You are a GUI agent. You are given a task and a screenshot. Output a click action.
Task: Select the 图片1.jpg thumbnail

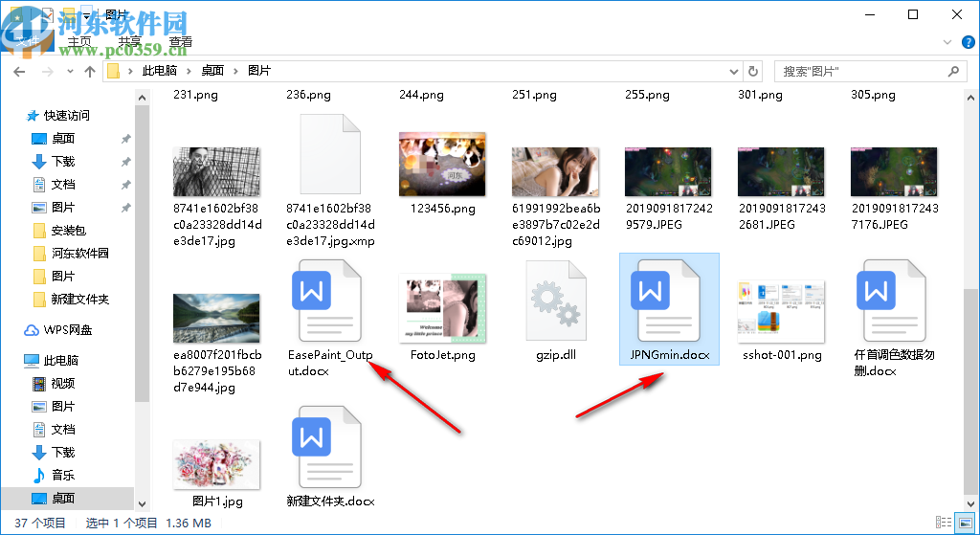[216, 464]
